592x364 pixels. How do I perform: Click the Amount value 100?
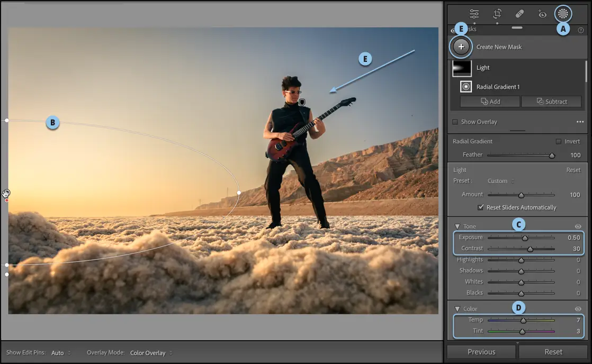tap(575, 195)
